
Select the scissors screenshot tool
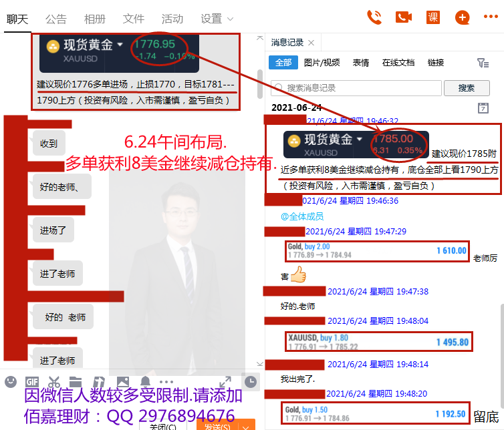(x=53, y=382)
